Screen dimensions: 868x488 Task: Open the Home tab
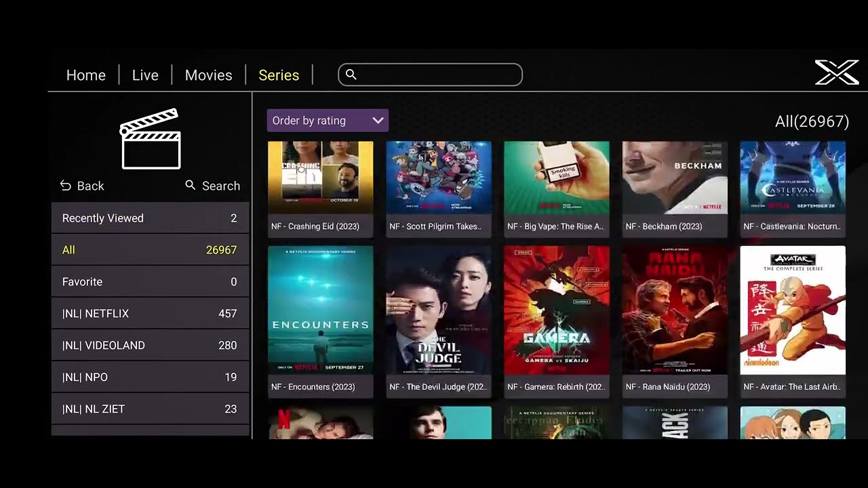pyautogui.click(x=86, y=75)
